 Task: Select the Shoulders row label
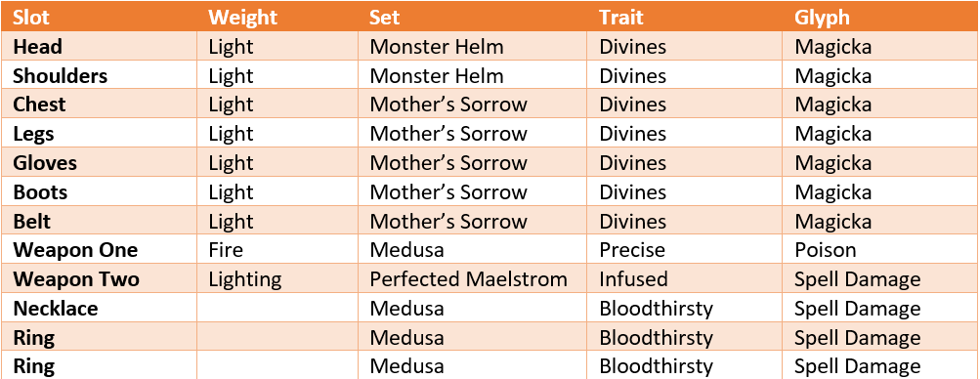point(60,75)
